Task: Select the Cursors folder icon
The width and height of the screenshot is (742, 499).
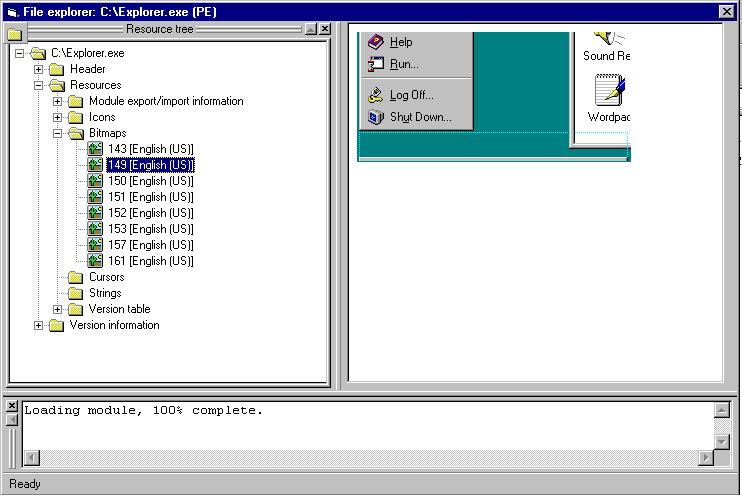Action: [x=76, y=277]
